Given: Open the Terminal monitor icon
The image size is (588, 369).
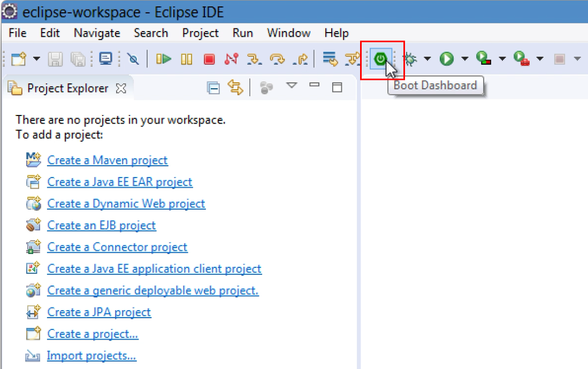Looking at the screenshot, I should pyautogui.click(x=106, y=59).
